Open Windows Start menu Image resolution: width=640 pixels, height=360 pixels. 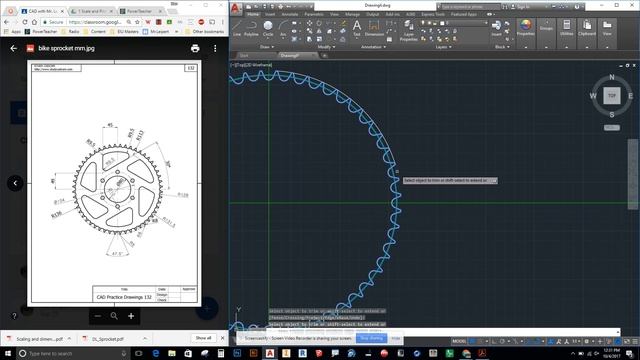[x=8, y=353]
